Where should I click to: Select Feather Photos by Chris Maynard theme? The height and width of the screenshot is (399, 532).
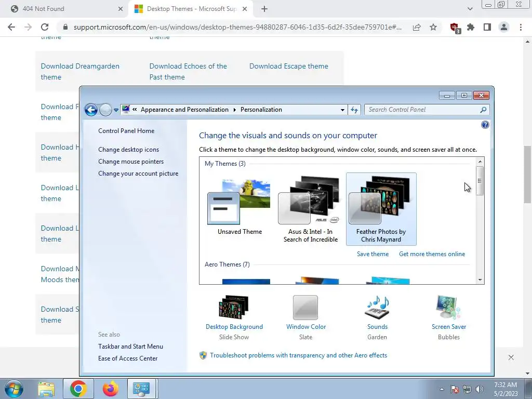(381, 209)
